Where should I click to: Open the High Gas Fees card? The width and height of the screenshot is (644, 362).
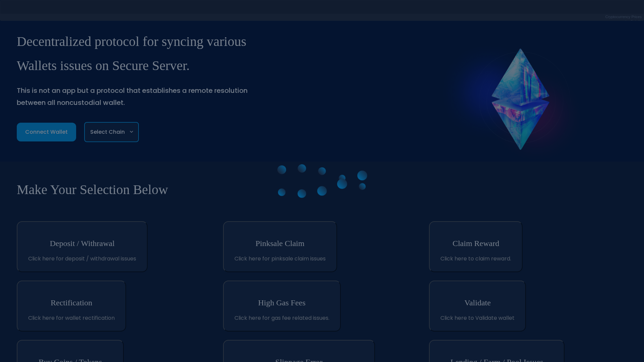point(282,306)
